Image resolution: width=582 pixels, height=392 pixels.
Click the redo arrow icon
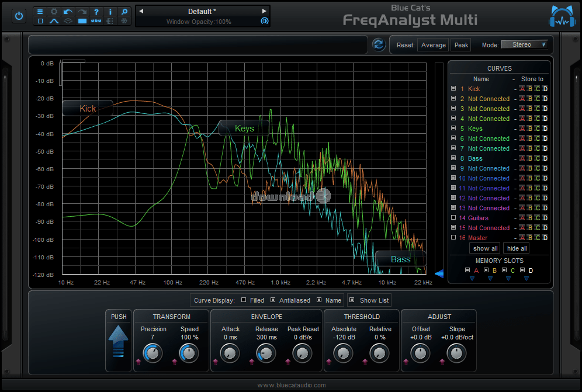click(x=82, y=12)
